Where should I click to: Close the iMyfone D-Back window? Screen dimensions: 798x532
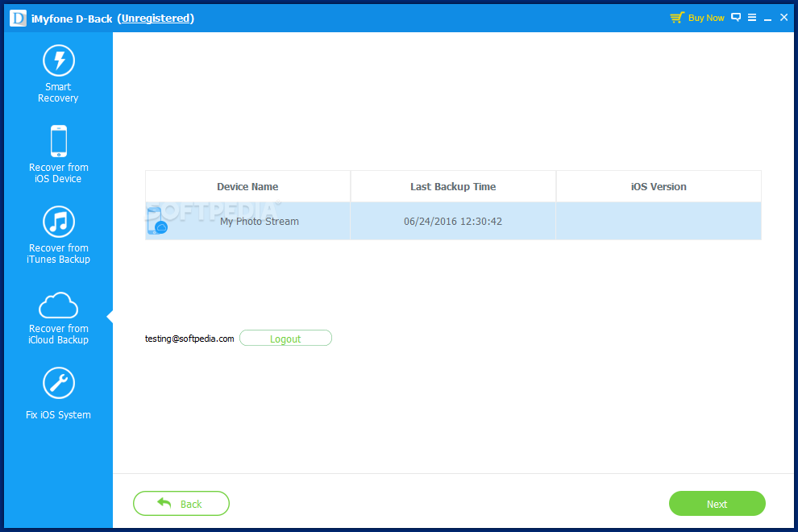(783, 17)
